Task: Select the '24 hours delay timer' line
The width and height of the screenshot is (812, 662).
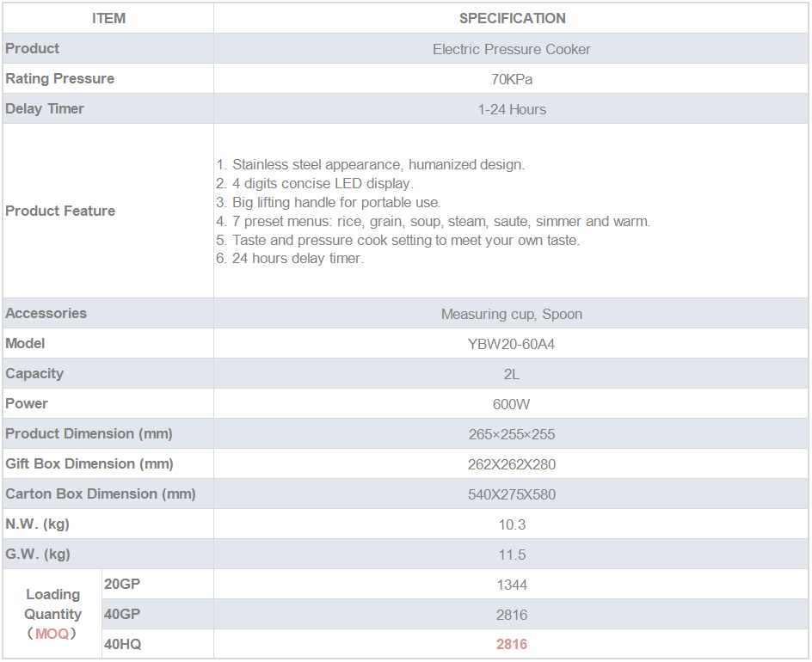Action: click(290, 258)
